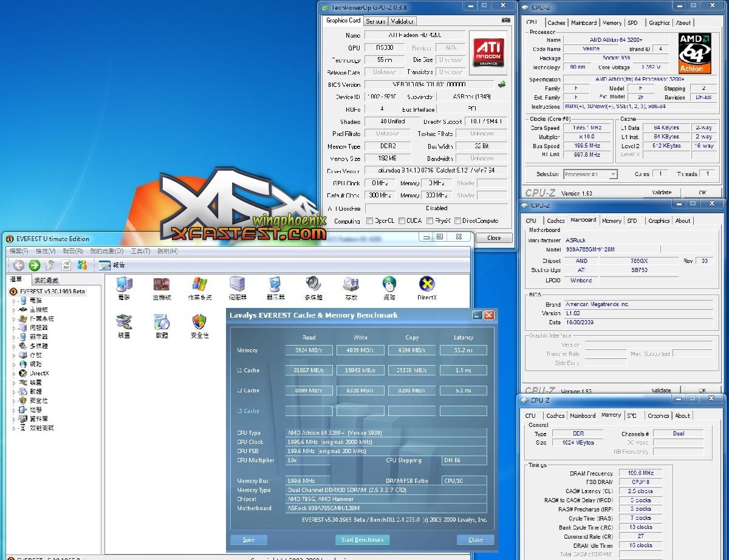Open the 伺服器 server icon in EVEREST's right pane

(x=238, y=284)
